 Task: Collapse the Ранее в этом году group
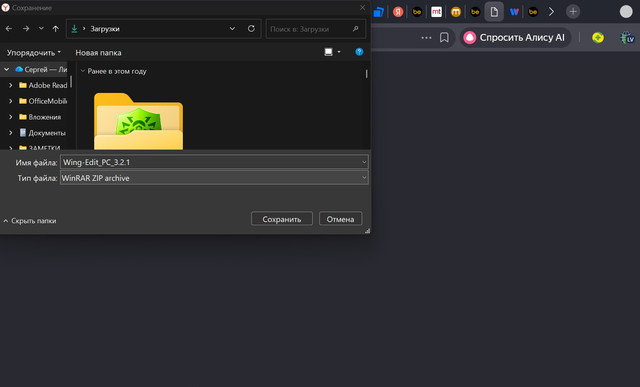click(83, 71)
